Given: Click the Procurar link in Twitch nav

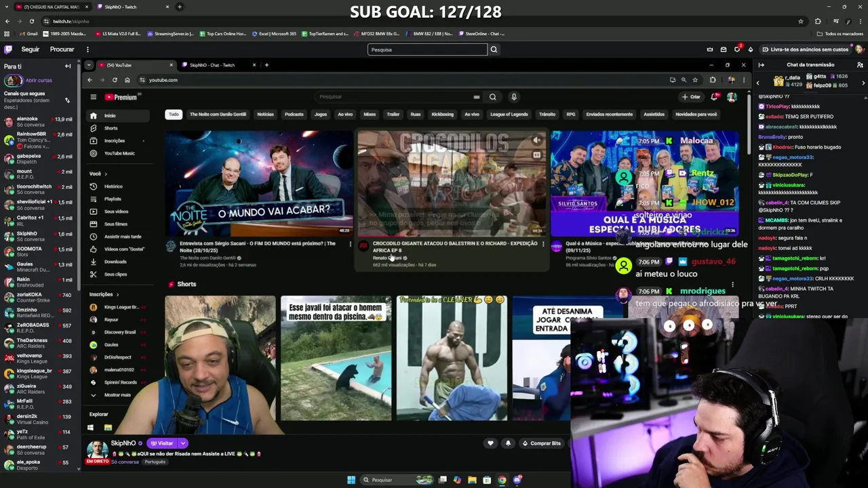Looking at the screenshot, I should click(x=62, y=49).
